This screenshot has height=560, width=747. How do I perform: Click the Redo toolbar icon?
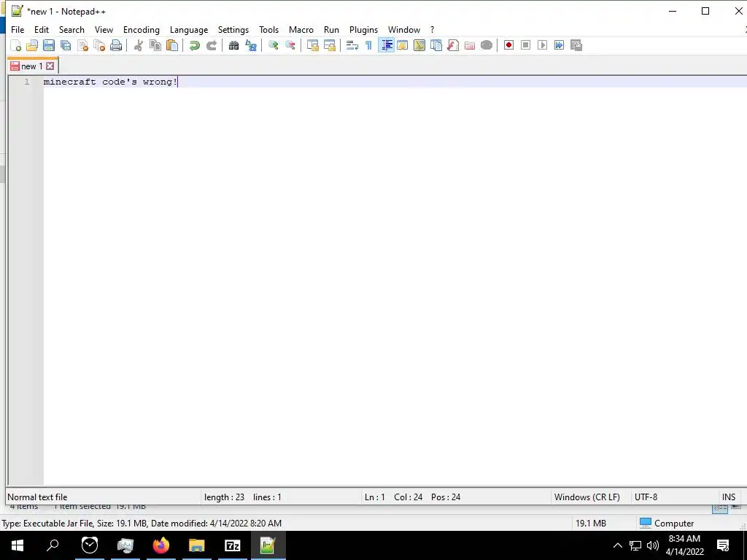point(211,45)
